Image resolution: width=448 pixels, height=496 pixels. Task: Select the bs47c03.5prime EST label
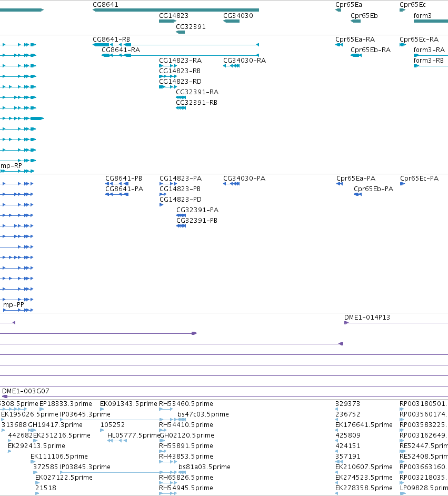pos(203,414)
